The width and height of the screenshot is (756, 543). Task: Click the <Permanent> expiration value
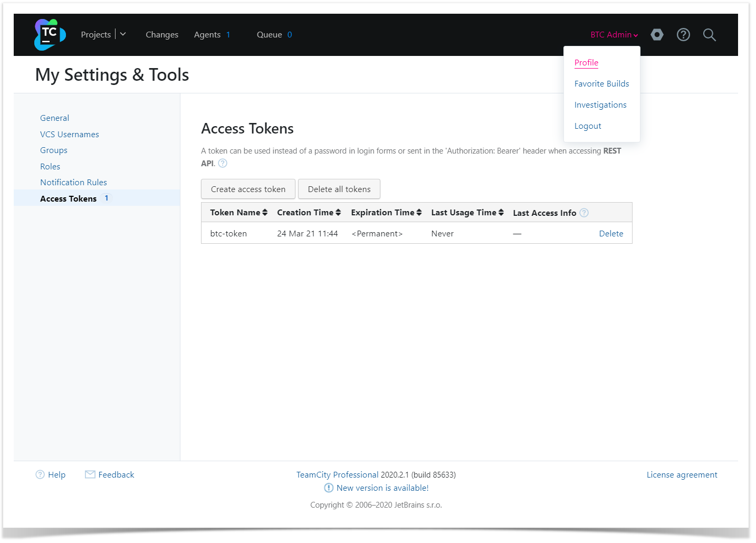click(x=377, y=233)
